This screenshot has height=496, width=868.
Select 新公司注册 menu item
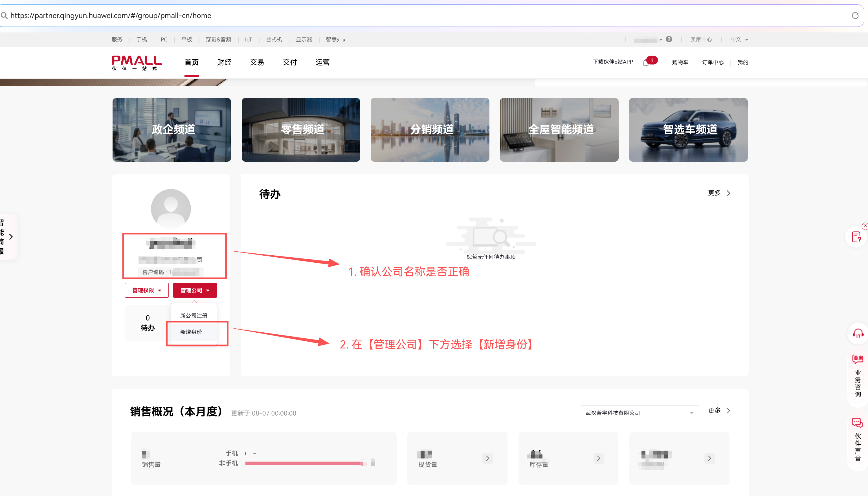(x=194, y=315)
